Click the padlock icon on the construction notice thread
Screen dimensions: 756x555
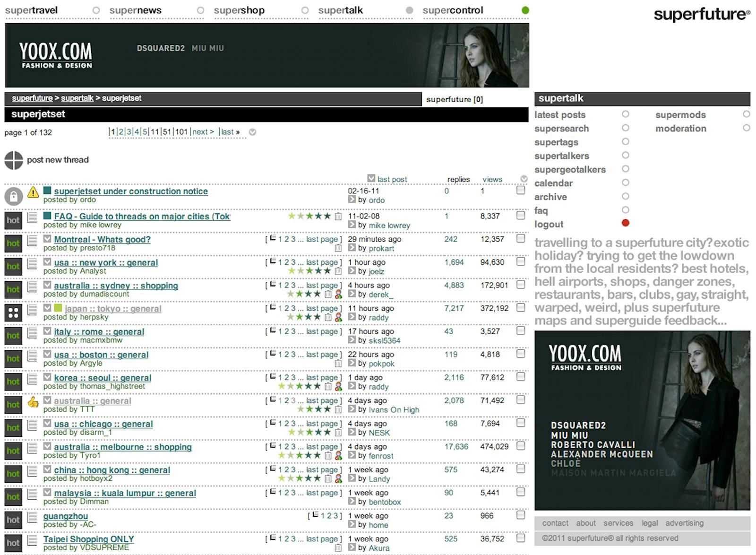14,196
